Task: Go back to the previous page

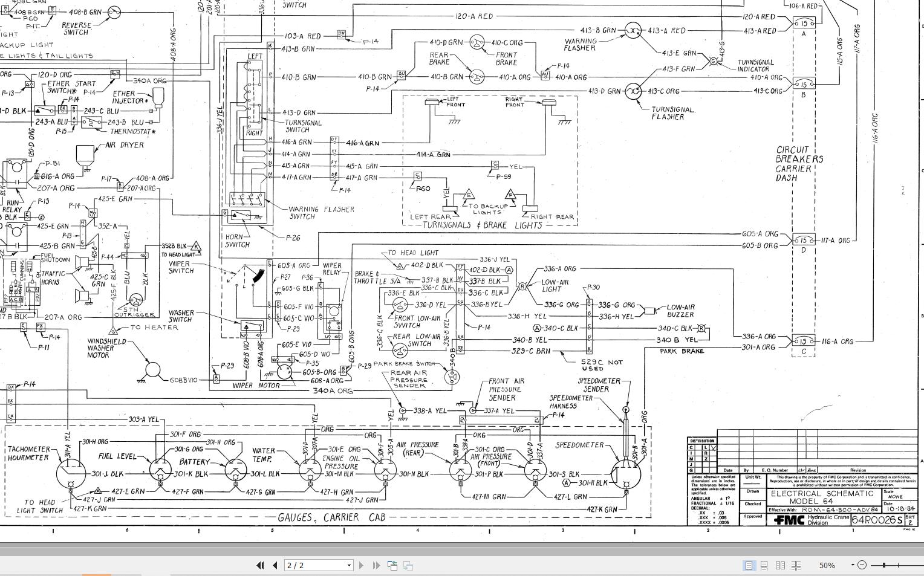Action: coord(275,565)
